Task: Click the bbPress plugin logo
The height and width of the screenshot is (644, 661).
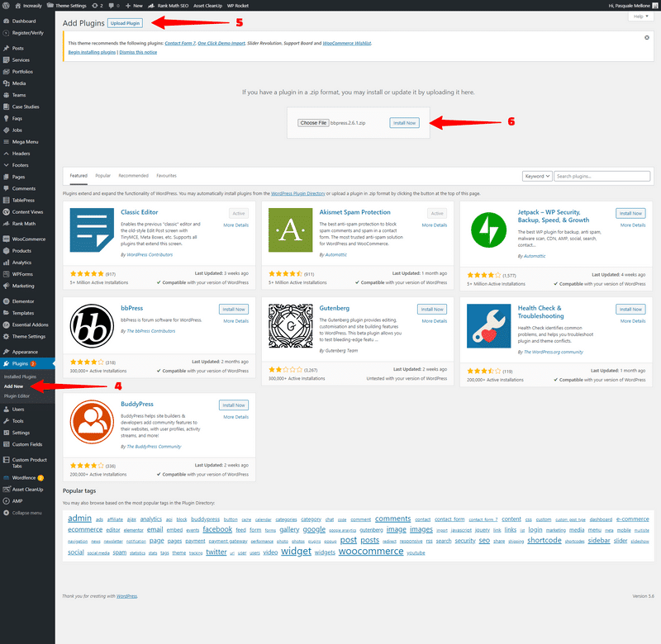Action: [92, 326]
